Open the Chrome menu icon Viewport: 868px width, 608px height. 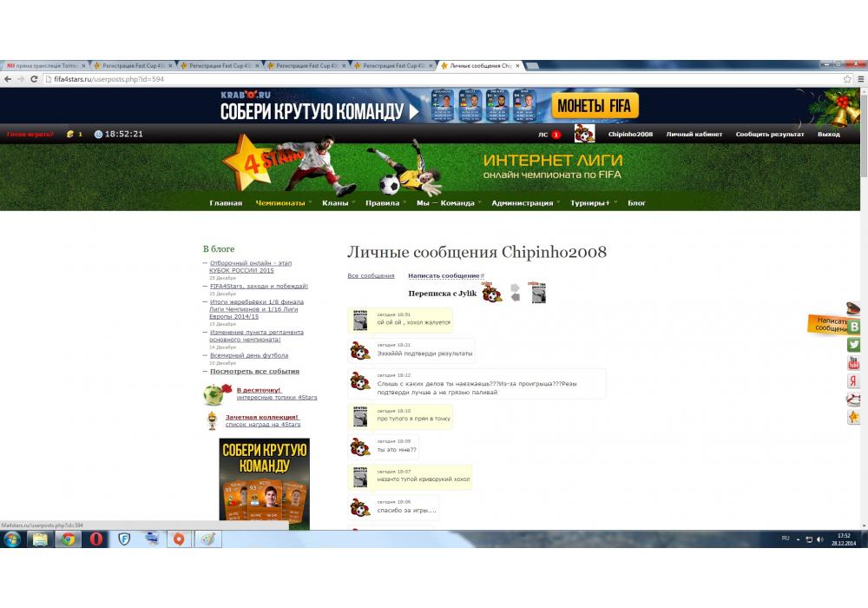coord(861,79)
